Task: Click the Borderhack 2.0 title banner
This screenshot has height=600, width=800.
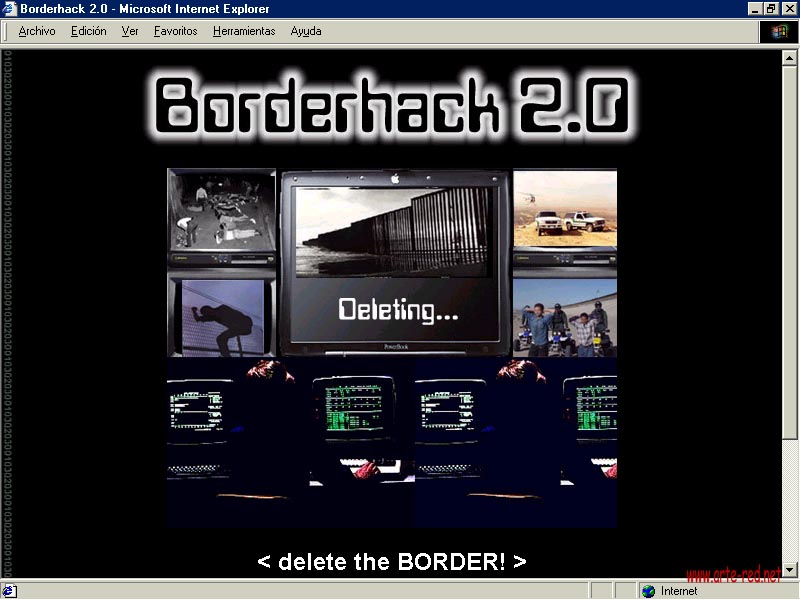Action: tap(392, 105)
